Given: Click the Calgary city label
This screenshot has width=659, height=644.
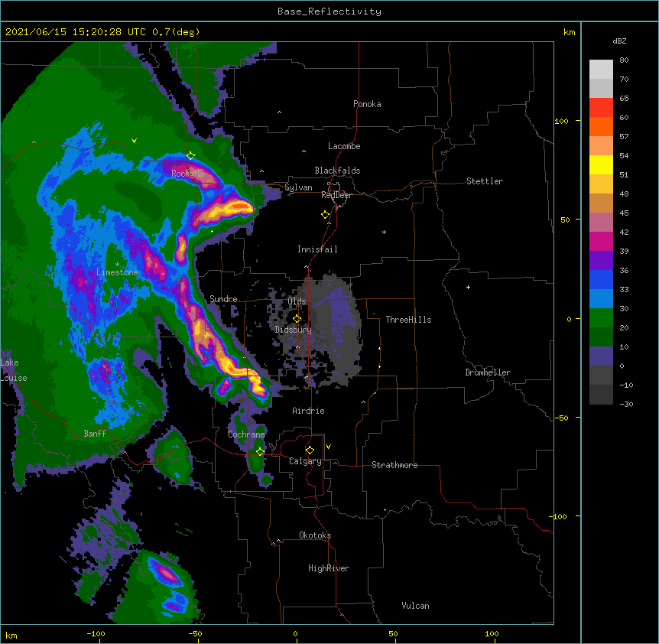Looking at the screenshot, I should [x=305, y=461].
